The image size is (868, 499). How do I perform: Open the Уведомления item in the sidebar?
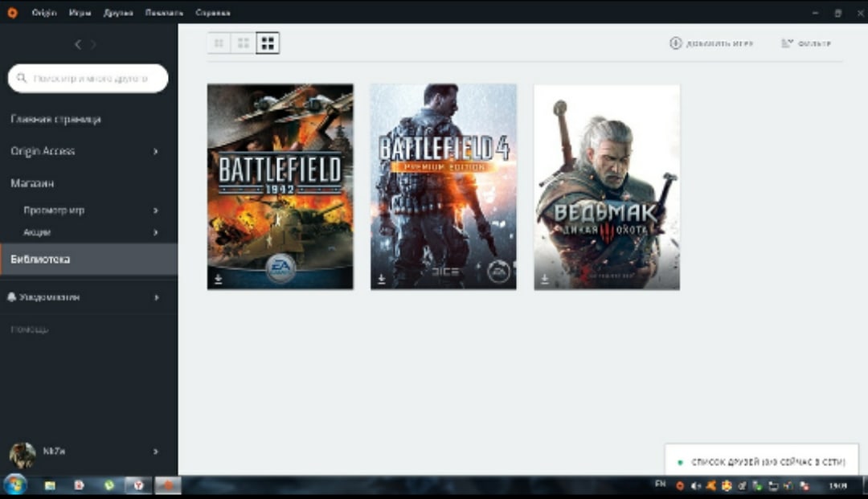coord(49,297)
